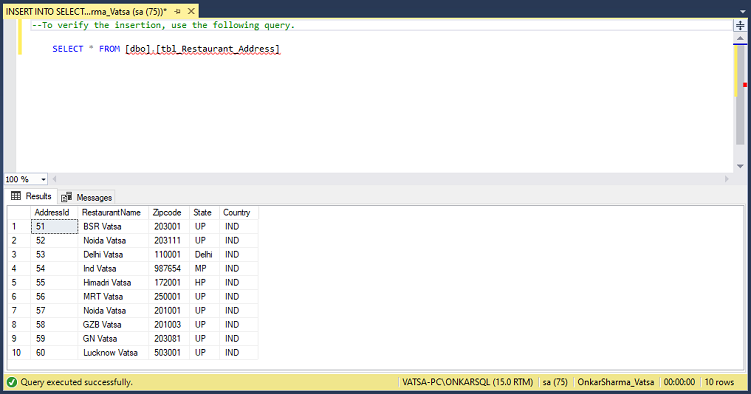Click the Zipcode column header
This screenshot has width=751, height=394.
tap(169, 213)
